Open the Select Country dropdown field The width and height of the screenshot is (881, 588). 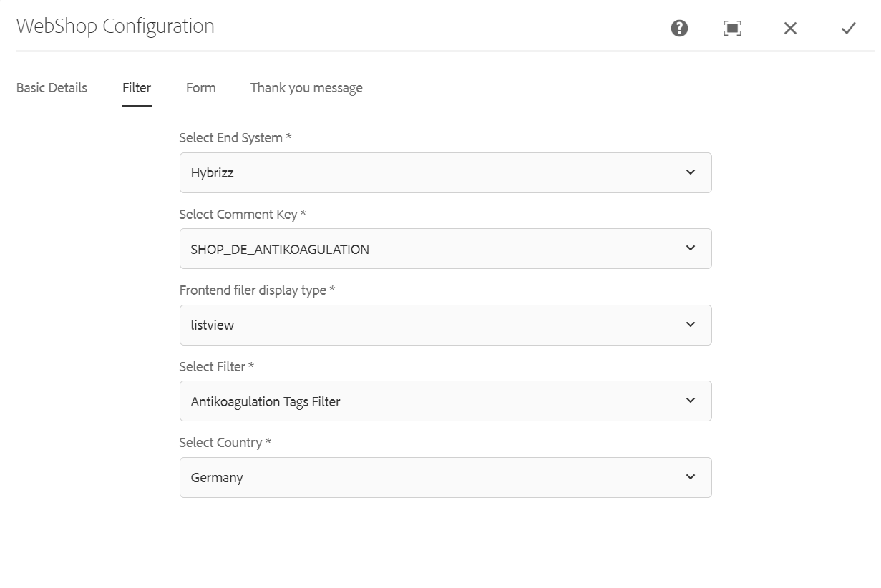pos(445,477)
